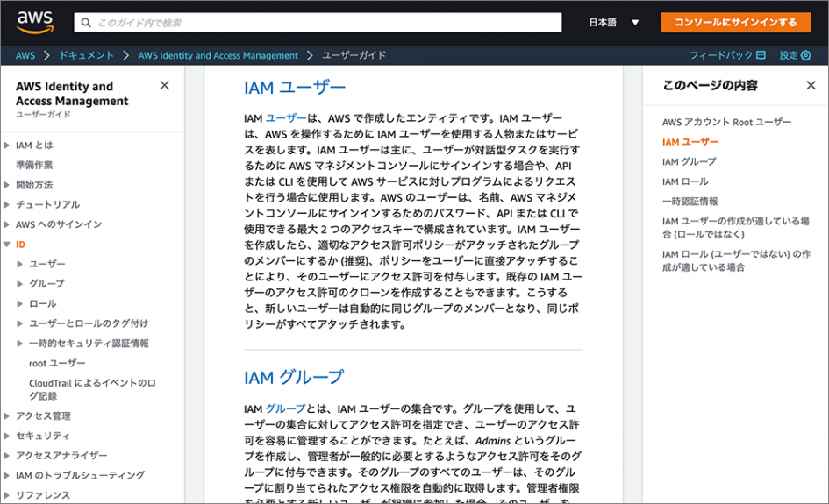Follow the グループ link in second paragraph

coord(285,409)
